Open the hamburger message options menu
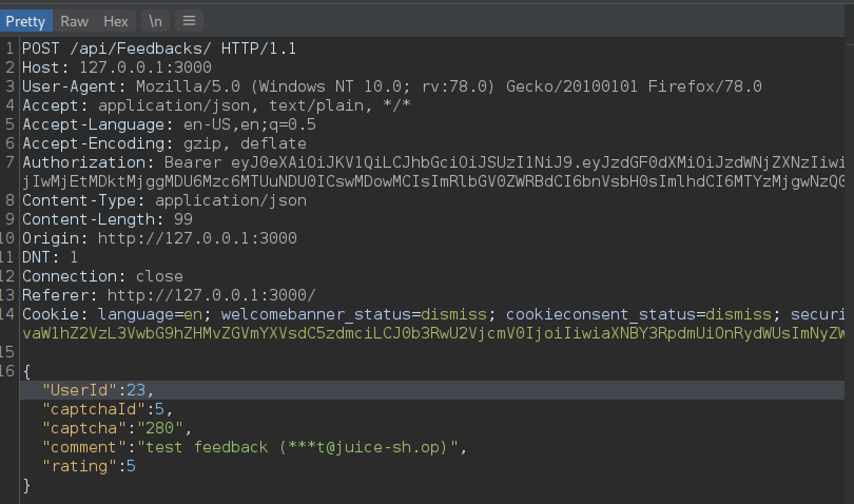854x504 pixels. 189,21
